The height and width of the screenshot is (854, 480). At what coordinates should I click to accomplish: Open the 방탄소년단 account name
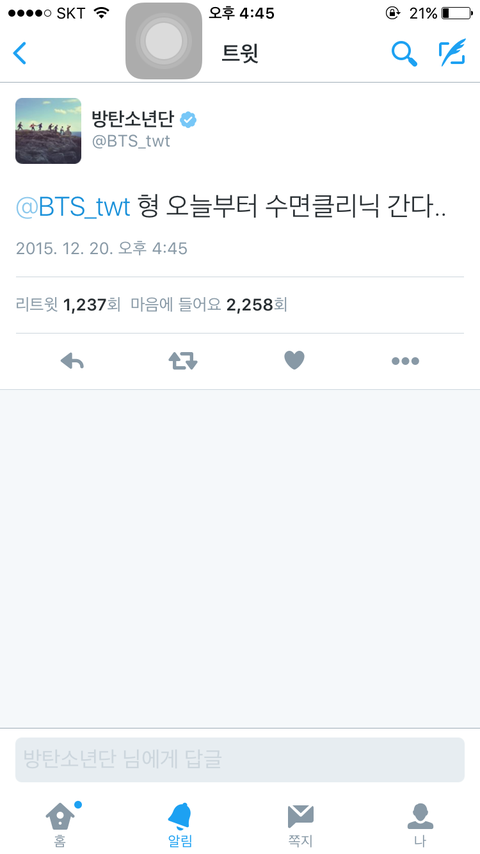pyautogui.click(x=132, y=119)
